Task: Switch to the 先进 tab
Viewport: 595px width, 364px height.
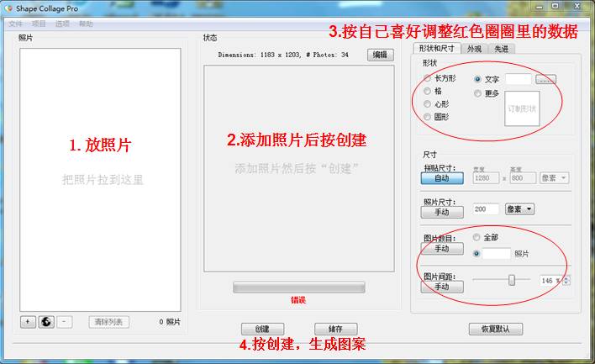Action: tap(501, 49)
